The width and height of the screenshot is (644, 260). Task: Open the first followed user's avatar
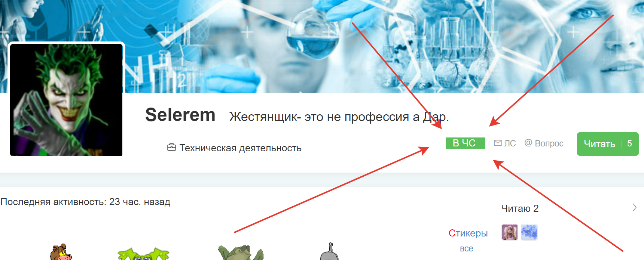pyautogui.click(x=510, y=232)
